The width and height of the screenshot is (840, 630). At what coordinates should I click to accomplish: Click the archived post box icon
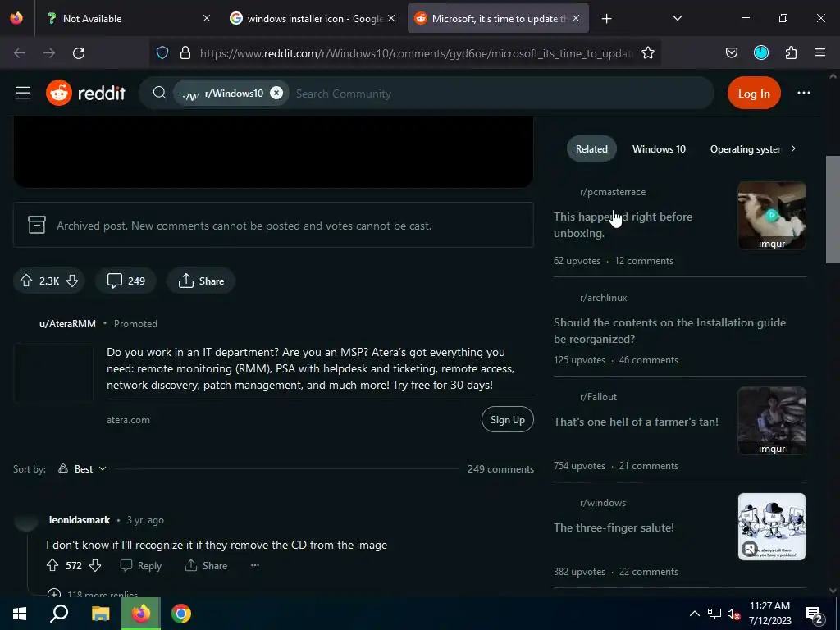(x=36, y=225)
